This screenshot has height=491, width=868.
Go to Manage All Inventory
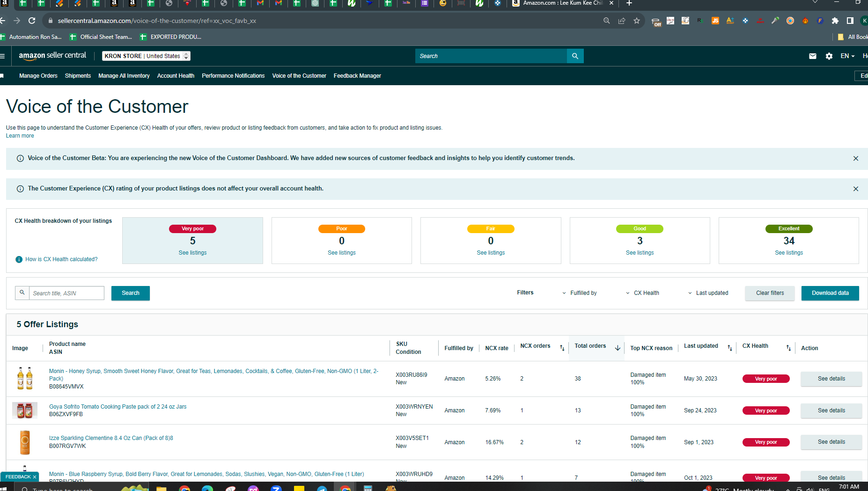(x=124, y=76)
